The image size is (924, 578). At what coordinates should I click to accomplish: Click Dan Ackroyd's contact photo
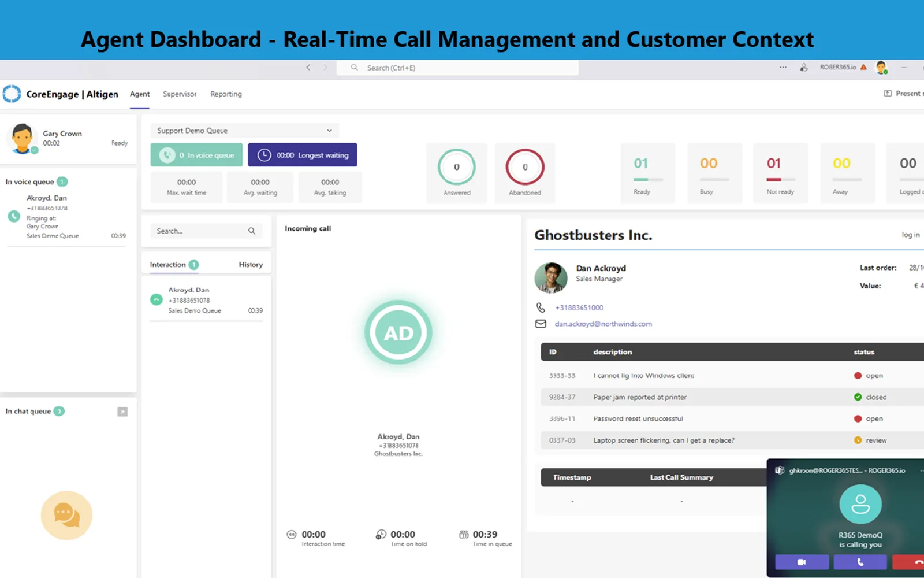pos(551,278)
